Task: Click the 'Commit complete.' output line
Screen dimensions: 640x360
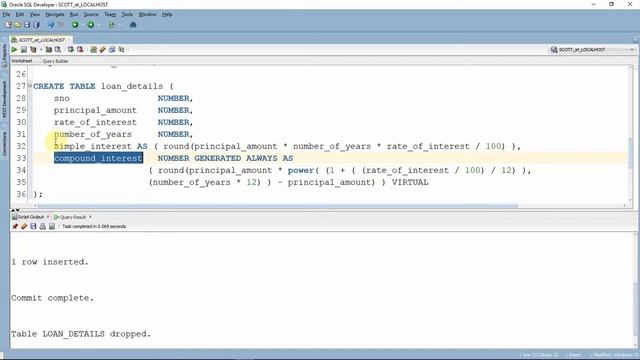Action: click(x=52, y=298)
